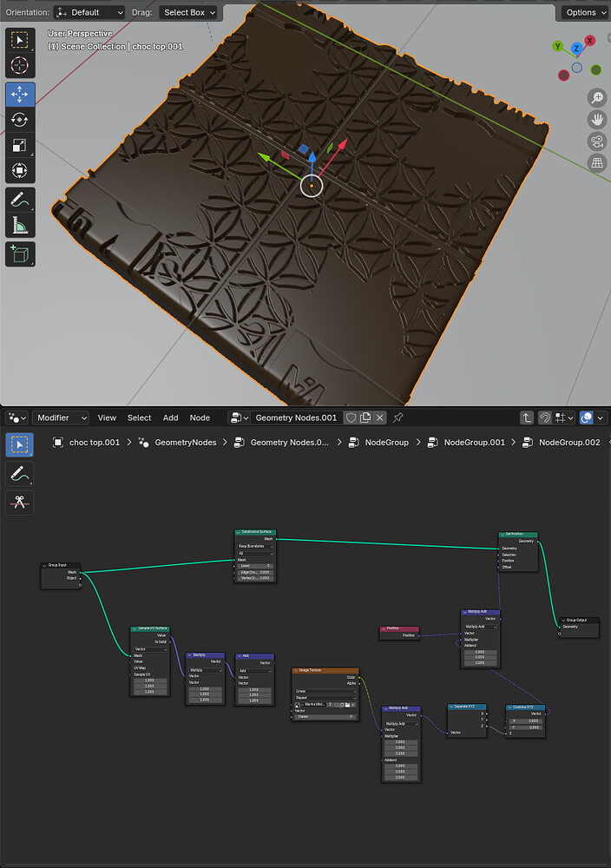Toggle fake user shield for node group
Image resolution: width=611 pixels, height=868 pixels.
click(351, 418)
